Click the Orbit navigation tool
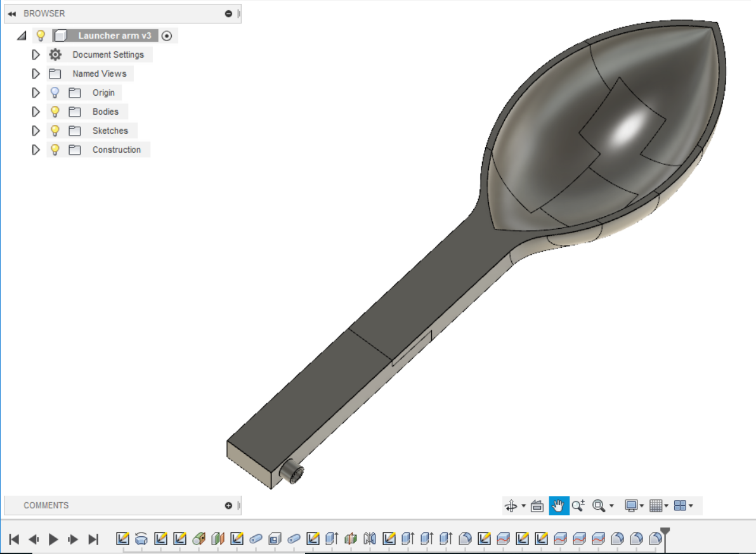The height and width of the screenshot is (554, 756). (511, 505)
